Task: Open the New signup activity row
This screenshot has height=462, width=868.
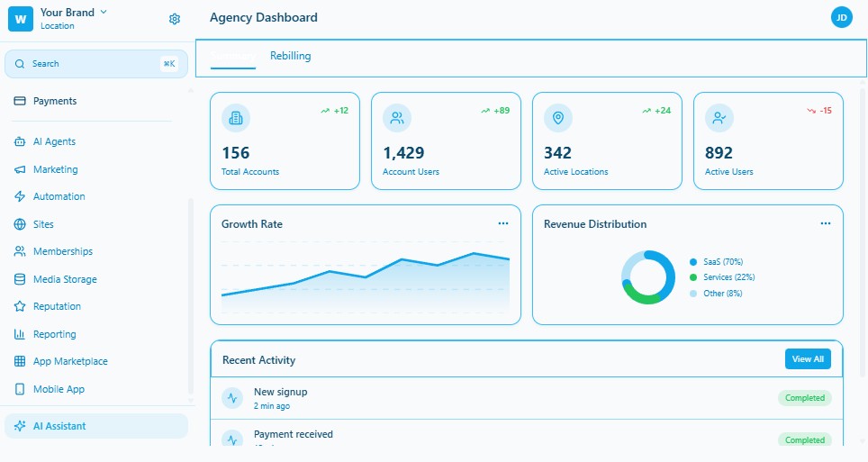Action: (527, 398)
